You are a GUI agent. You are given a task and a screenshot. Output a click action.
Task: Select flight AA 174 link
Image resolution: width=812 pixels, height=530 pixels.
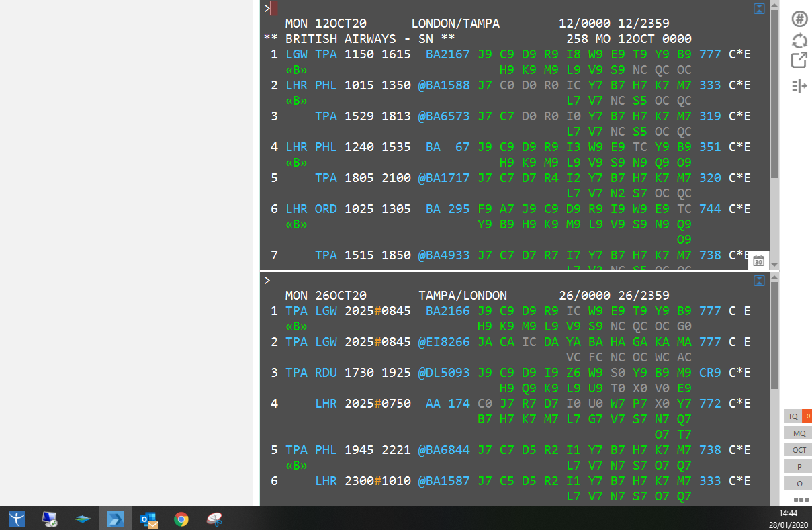tap(448, 404)
